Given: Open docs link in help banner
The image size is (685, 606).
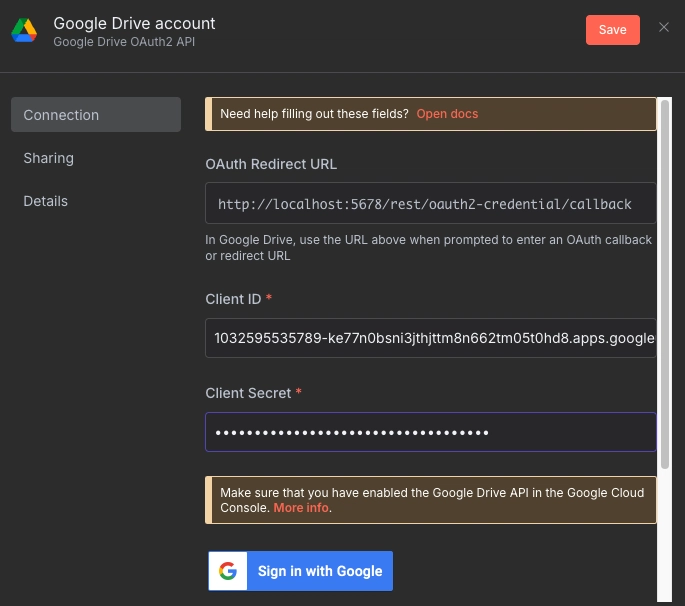Looking at the screenshot, I should (x=447, y=114).
